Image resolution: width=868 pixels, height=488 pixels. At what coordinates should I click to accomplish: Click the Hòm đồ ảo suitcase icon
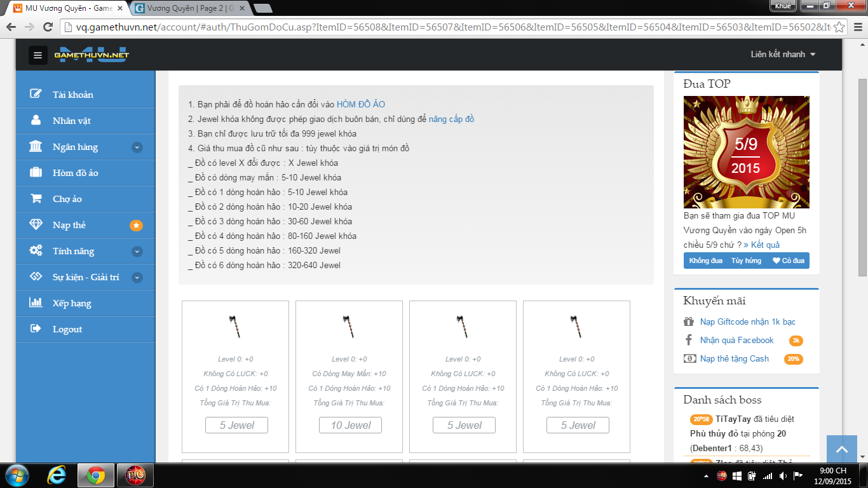[x=36, y=172]
